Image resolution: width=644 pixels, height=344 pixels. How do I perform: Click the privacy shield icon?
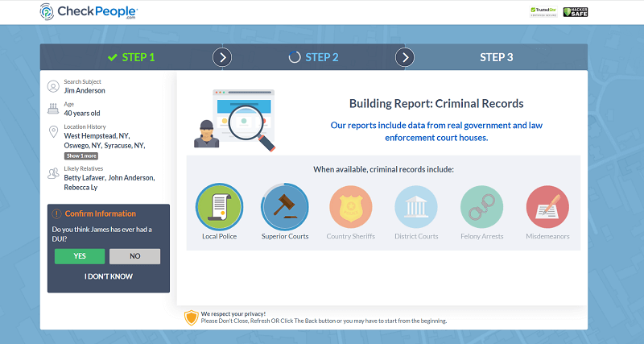click(191, 317)
